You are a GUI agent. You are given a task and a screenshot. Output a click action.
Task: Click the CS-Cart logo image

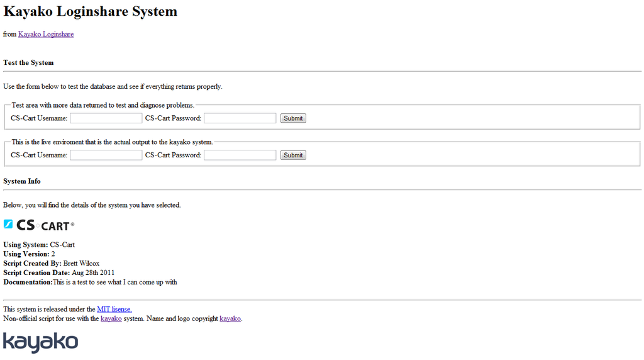39,225
